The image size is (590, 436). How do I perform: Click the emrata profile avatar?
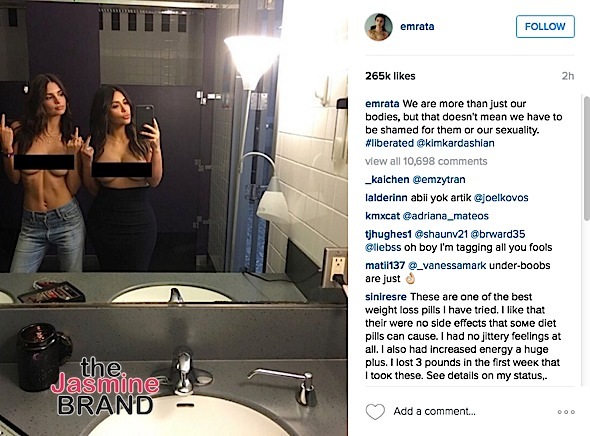tap(379, 27)
